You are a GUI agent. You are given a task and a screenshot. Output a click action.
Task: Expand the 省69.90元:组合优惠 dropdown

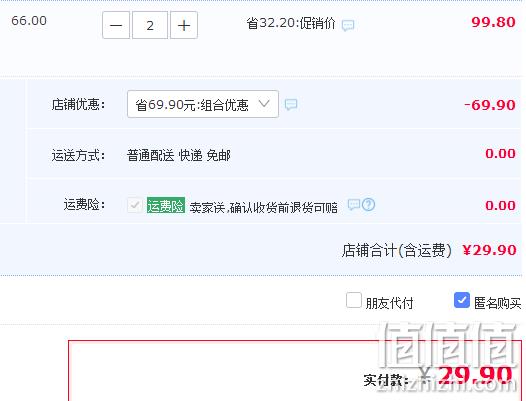tap(203, 104)
